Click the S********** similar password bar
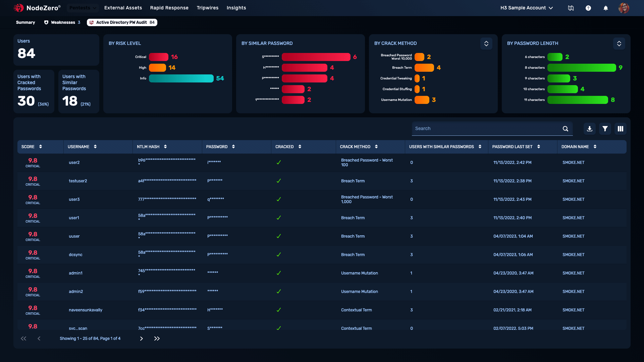Screen dimensions: 644x362 click(316, 57)
